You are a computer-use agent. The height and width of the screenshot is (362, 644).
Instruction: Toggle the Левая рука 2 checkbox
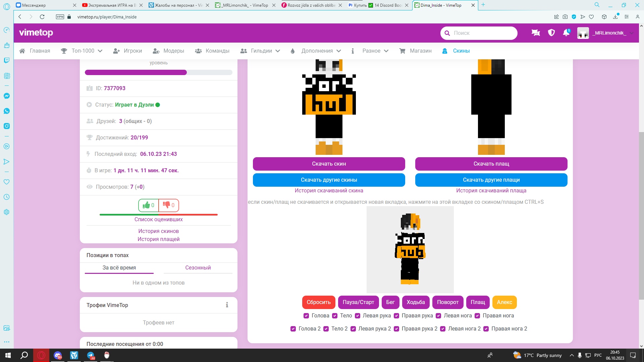pos(353,329)
